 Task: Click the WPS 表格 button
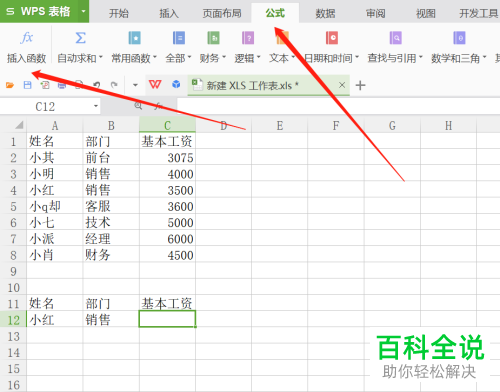coord(39,11)
